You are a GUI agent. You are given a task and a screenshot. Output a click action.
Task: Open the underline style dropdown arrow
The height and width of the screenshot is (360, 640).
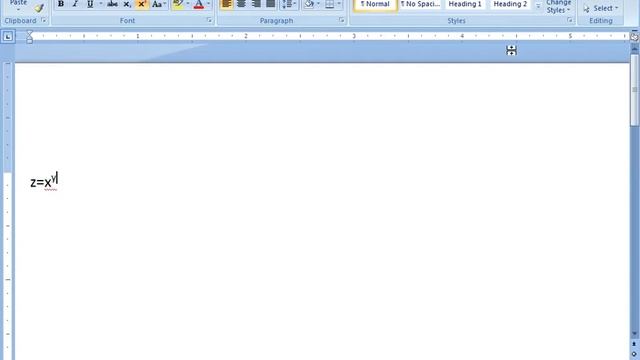coord(100,4)
